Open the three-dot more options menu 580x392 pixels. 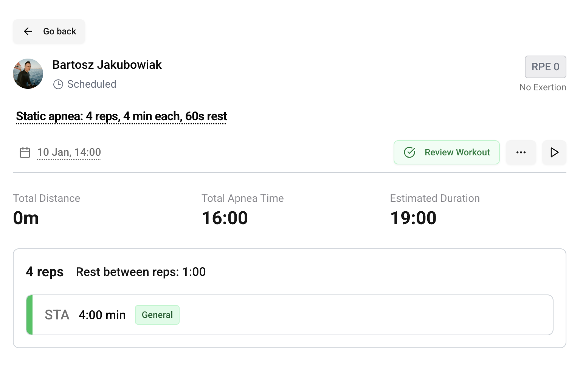click(521, 152)
